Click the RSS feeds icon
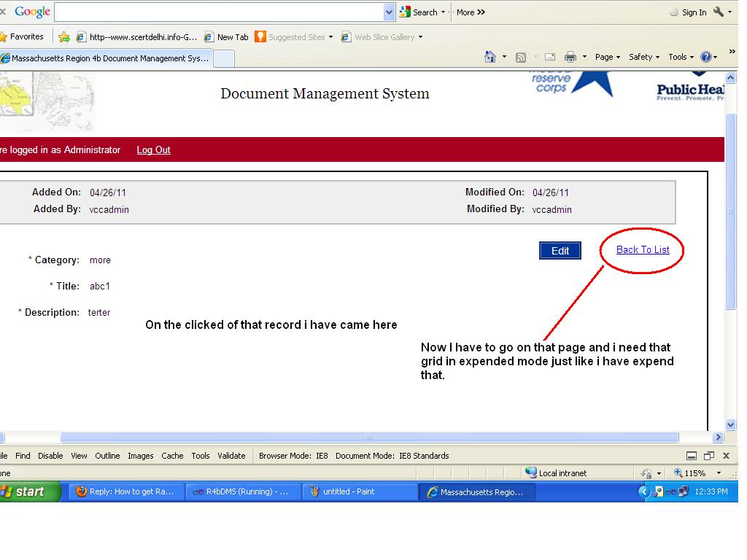Screen dimensions: 747x560 521,57
